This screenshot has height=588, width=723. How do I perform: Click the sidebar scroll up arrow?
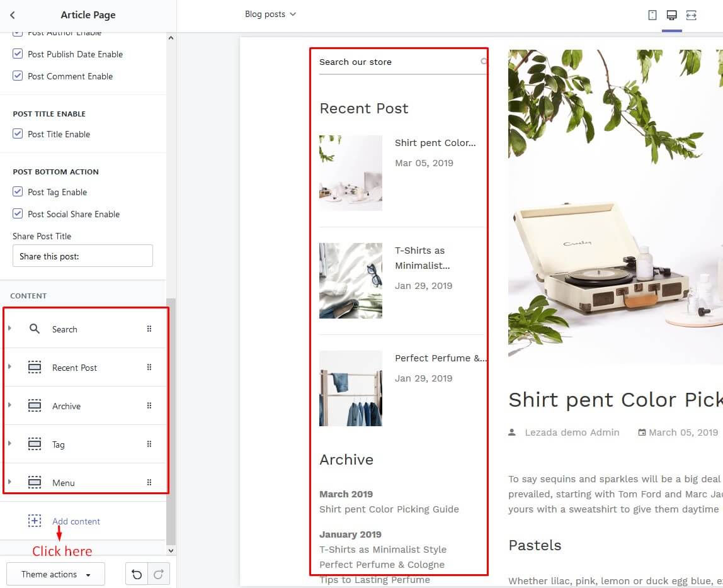pyautogui.click(x=171, y=38)
